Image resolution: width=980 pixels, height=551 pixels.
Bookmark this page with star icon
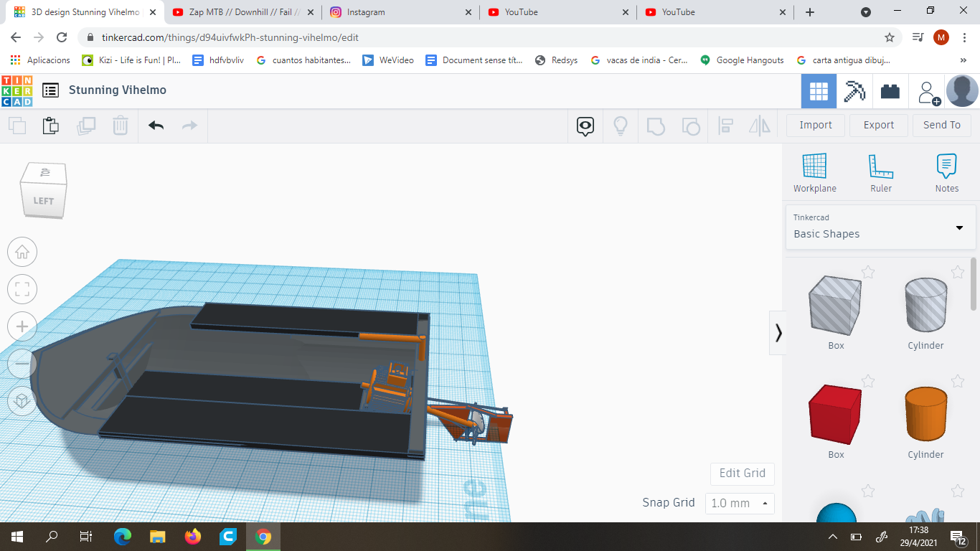[890, 37]
